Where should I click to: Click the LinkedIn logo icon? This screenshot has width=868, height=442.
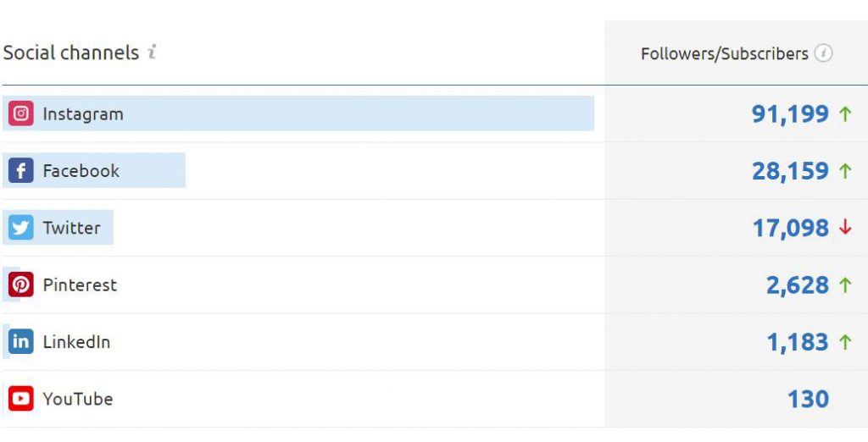pyautogui.click(x=21, y=342)
